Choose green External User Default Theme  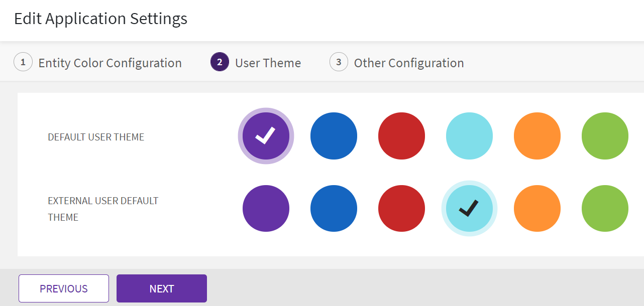605,208
